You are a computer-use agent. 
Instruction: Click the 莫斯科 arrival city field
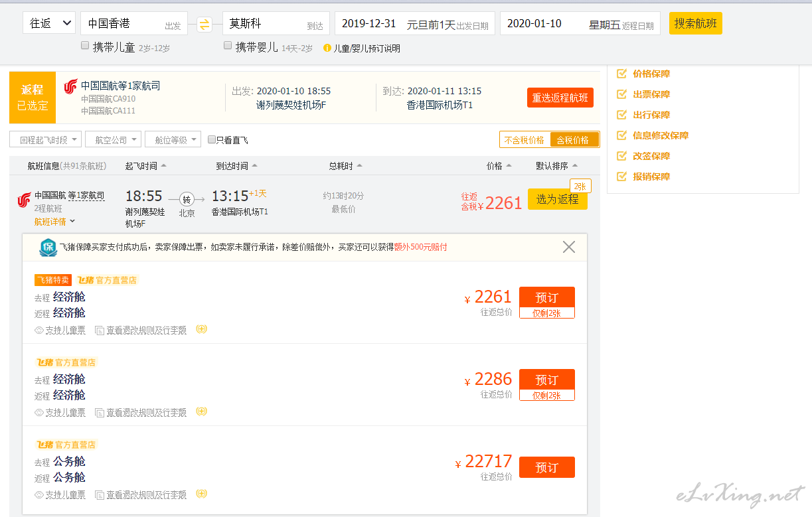(x=276, y=23)
